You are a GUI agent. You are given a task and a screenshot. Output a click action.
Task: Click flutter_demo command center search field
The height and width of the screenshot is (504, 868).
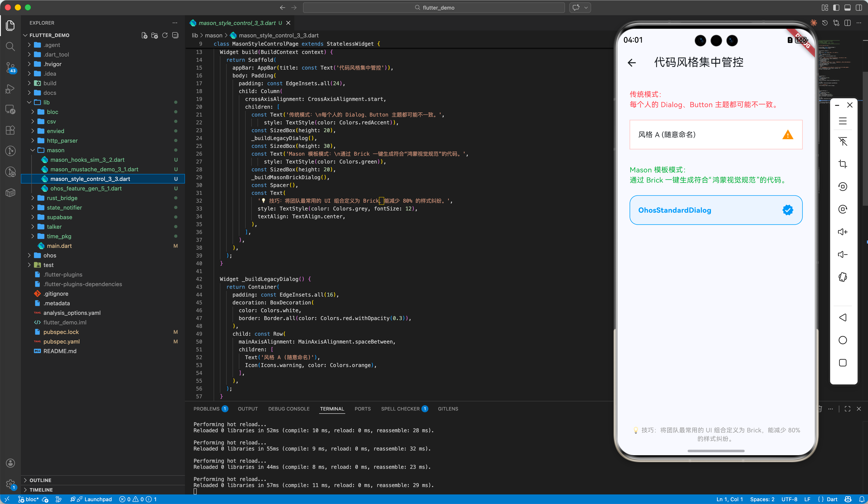[434, 8]
